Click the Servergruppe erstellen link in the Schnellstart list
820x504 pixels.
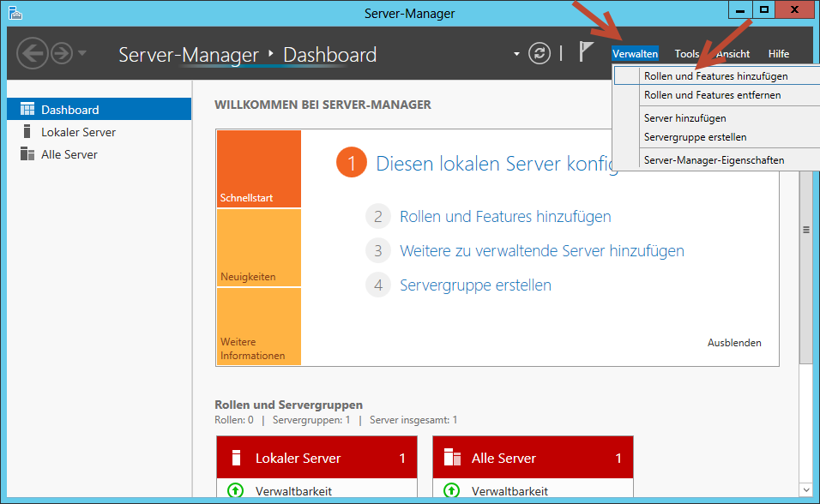pyautogui.click(x=475, y=285)
